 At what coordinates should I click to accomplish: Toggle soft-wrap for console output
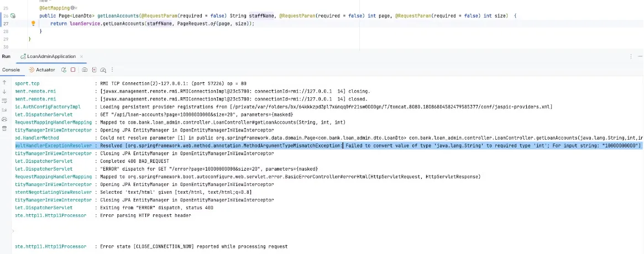(x=4, y=101)
